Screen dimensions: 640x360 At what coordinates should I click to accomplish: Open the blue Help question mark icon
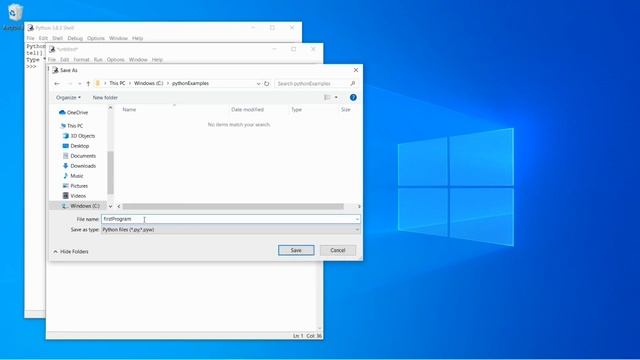[x=353, y=98]
